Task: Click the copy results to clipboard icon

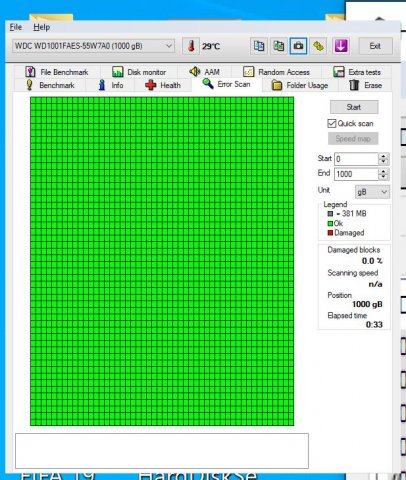Action: tap(259, 46)
